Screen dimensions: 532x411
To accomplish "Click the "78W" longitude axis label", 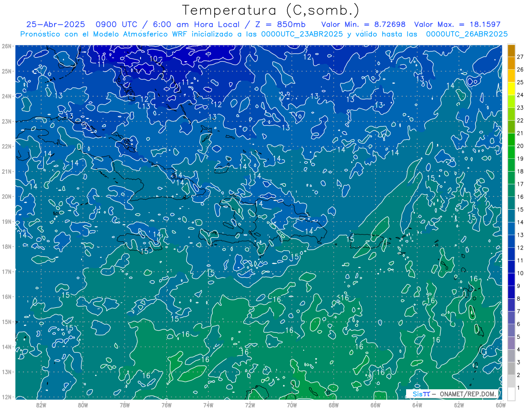I will click(x=125, y=404).
